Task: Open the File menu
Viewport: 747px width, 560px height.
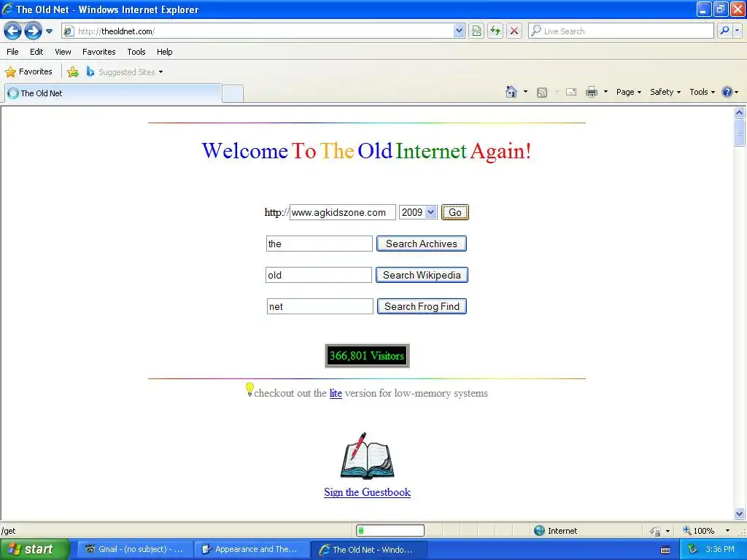Action: [13, 52]
